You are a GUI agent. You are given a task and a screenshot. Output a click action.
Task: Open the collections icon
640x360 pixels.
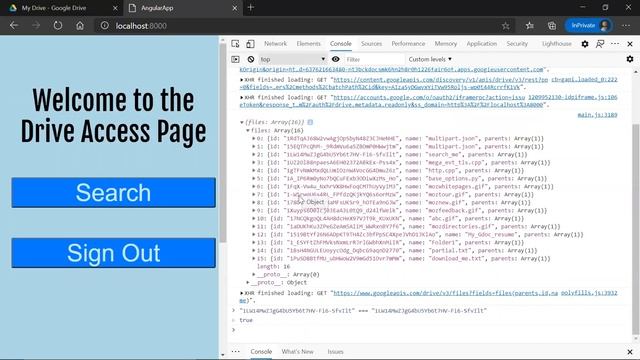pos(552,26)
